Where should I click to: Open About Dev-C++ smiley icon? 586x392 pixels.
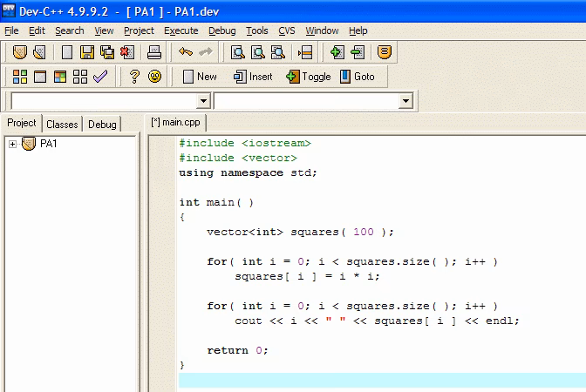[x=154, y=76]
